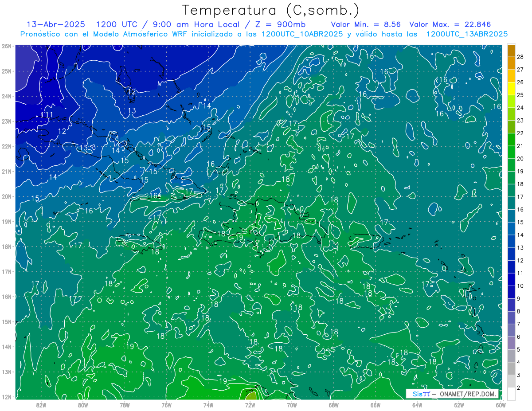Click the color bar scale label '21'
Image resolution: width=532 pixels, height=411 pixels.
(x=520, y=146)
